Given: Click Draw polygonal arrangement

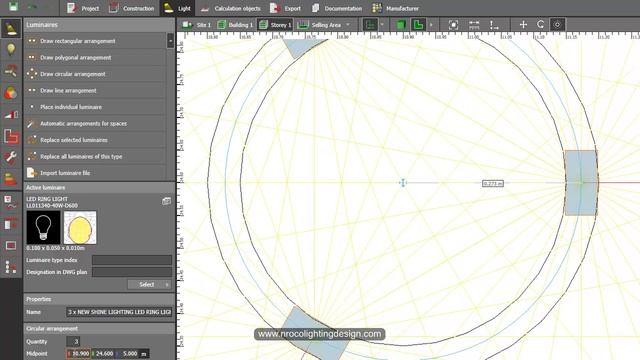Looking at the screenshot, I should pyautogui.click(x=95, y=58).
